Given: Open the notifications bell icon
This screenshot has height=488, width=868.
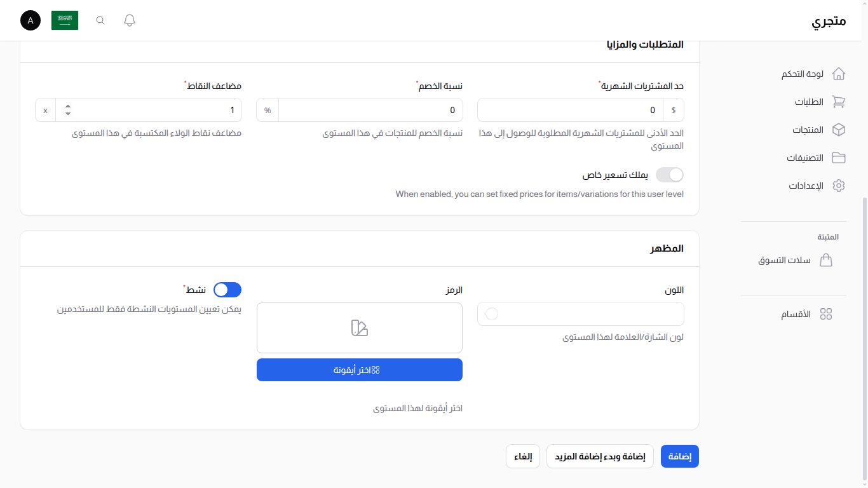Looking at the screenshot, I should pyautogui.click(x=129, y=20).
